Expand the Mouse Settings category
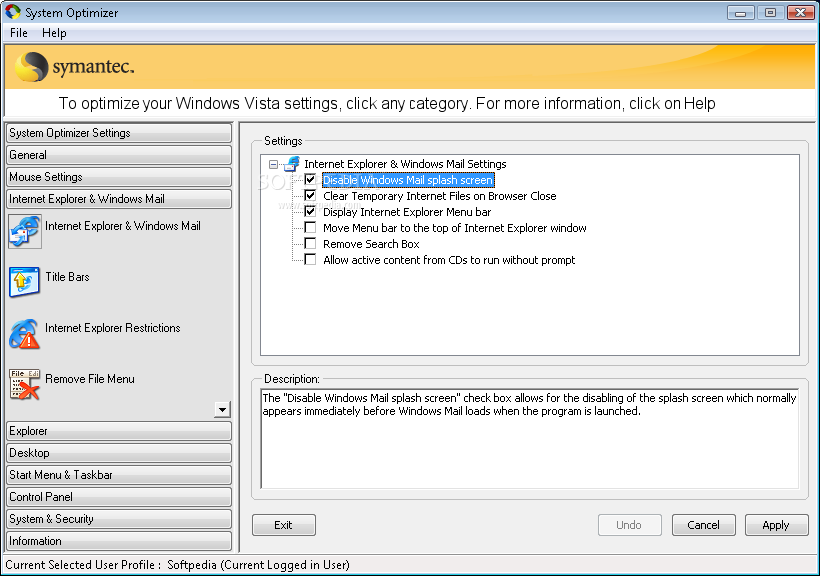 point(119,177)
